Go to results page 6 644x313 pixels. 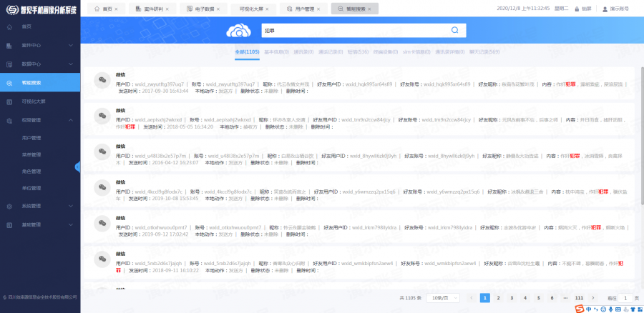coord(552,298)
